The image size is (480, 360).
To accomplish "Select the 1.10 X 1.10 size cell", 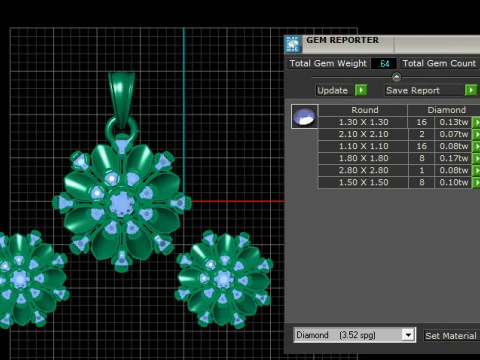I will pos(363,146).
